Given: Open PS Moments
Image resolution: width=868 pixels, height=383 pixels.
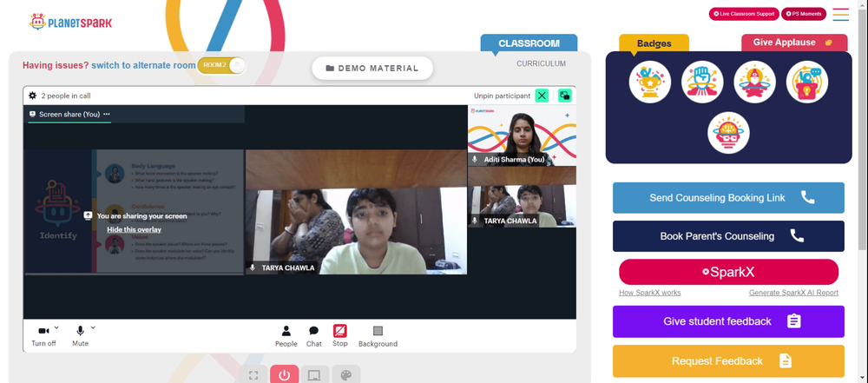Looking at the screenshot, I should point(803,14).
